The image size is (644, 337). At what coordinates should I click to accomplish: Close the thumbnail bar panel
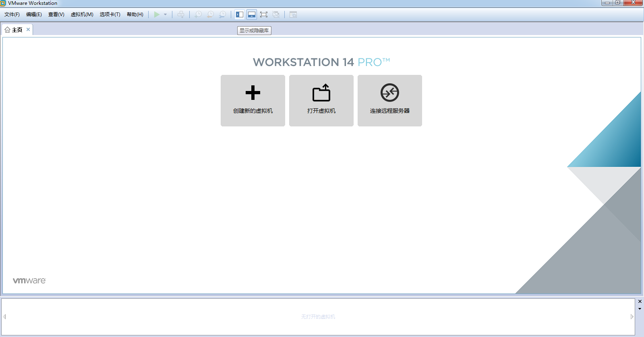640,301
